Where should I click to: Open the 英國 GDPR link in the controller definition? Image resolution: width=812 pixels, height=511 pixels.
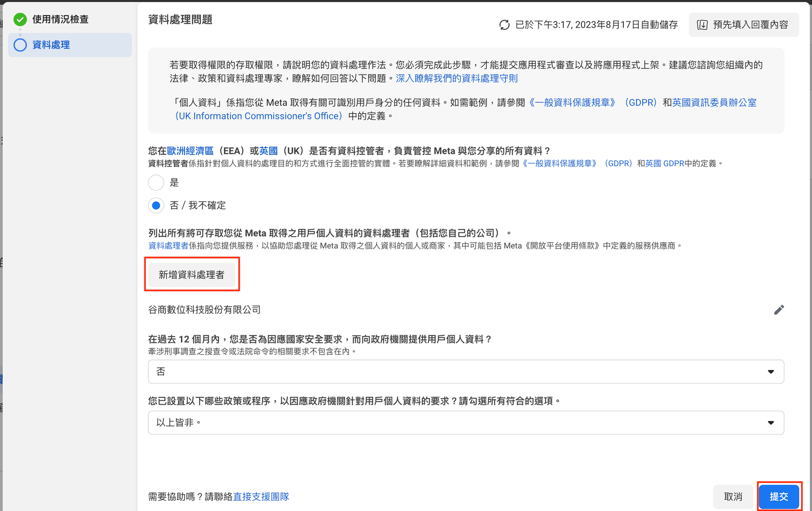pyautogui.click(x=665, y=163)
